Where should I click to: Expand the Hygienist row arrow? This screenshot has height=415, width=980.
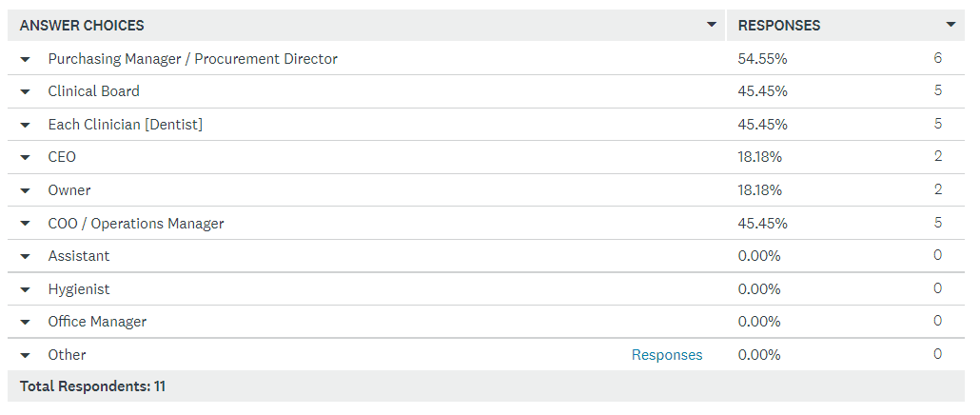coord(25,289)
